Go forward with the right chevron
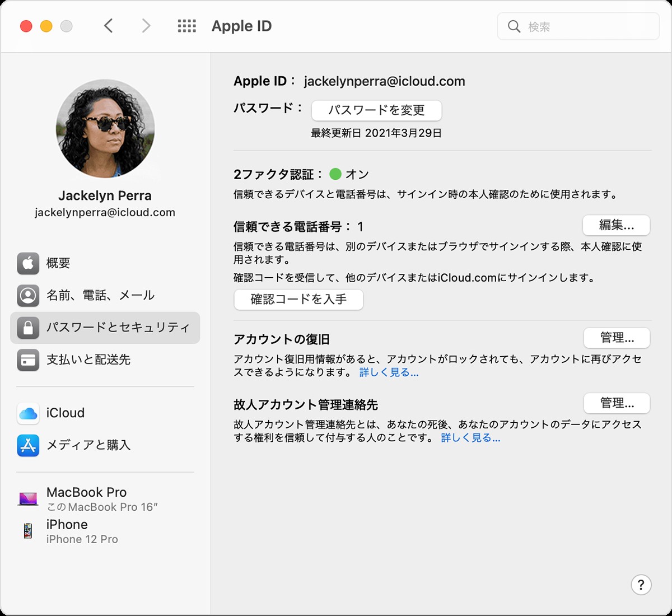The width and height of the screenshot is (672, 616). (x=146, y=26)
